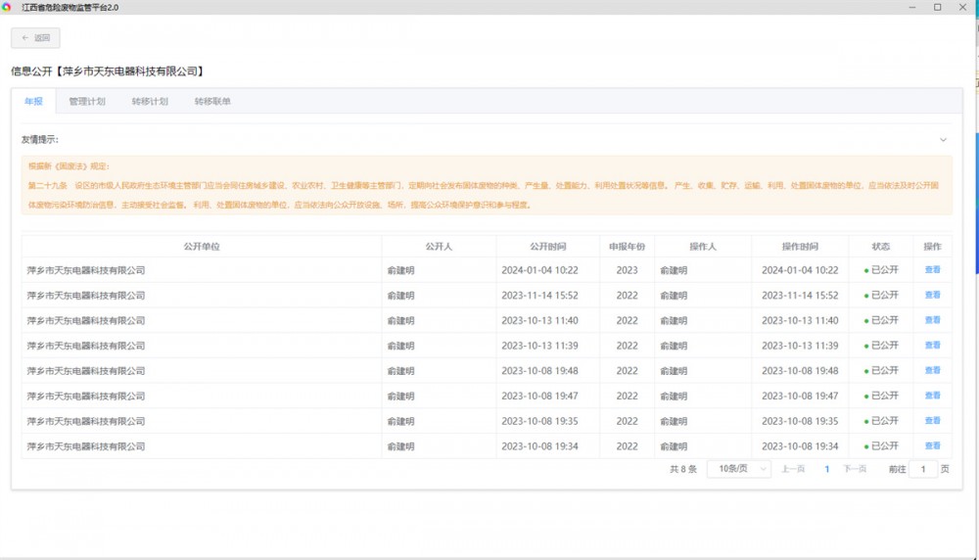The image size is (979, 560).
Task: Open 查看 for the 2023-10-08 19:34 record
Action: tap(932, 446)
